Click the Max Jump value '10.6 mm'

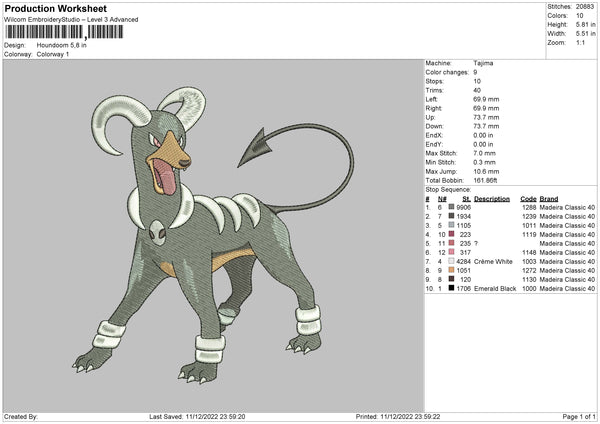[x=486, y=171]
